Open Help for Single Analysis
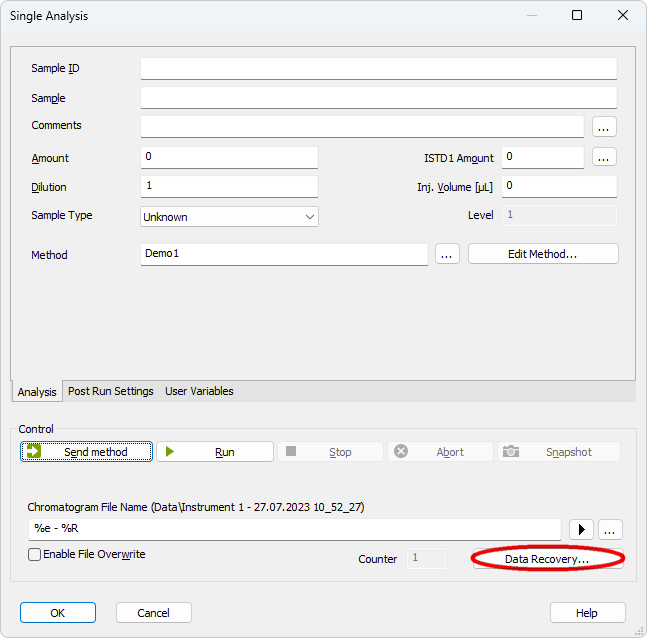 point(587,613)
